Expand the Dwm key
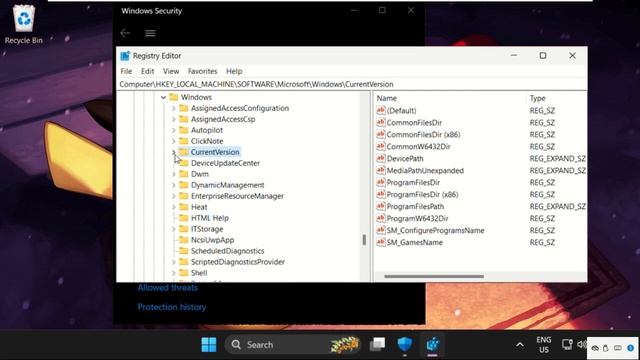The width and height of the screenshot is (640, 360). [173, 174]
